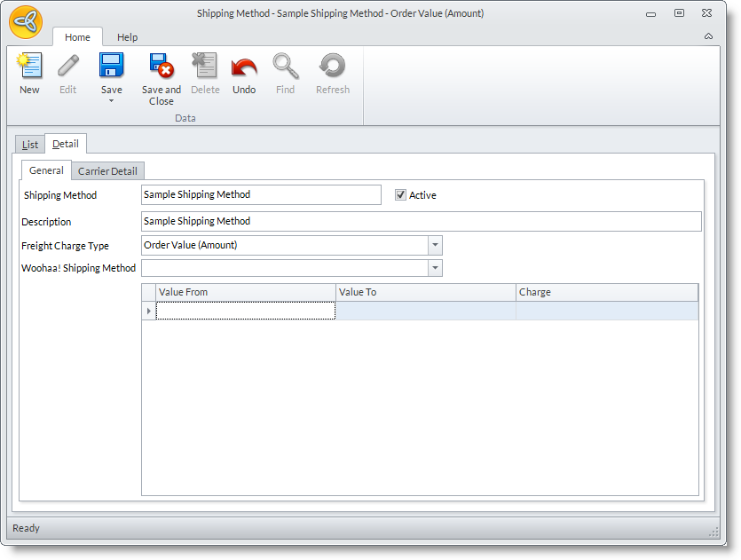Viewport: 741px width, 560px height.
Task: Click the New record icon
Action: click(29, 67)
